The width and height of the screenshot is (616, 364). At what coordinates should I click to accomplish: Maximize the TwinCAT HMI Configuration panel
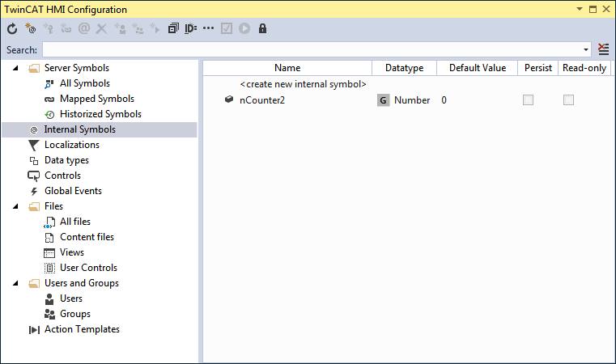pyautogui.click(x=593, y=9)
